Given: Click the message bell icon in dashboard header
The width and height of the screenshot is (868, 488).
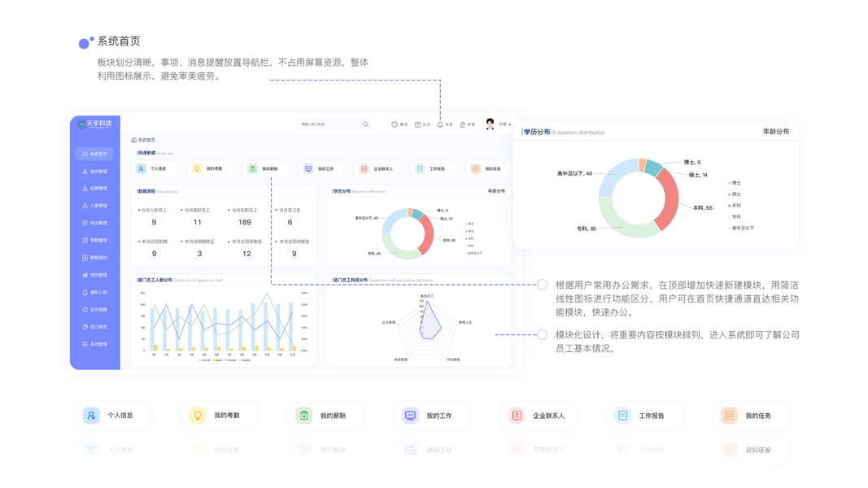Looking at the screenshot, I should click(440, 124).
